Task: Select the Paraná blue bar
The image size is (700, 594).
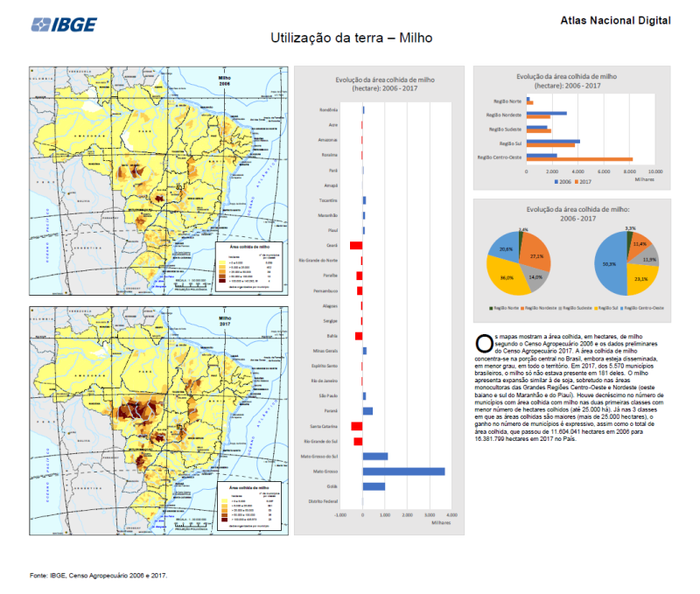Action: click(367, 411)
